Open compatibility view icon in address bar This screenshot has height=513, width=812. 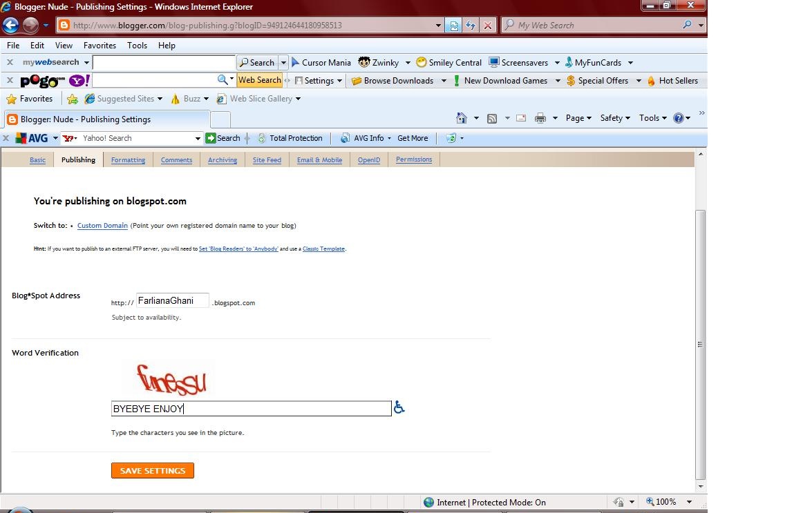(453, 26)
